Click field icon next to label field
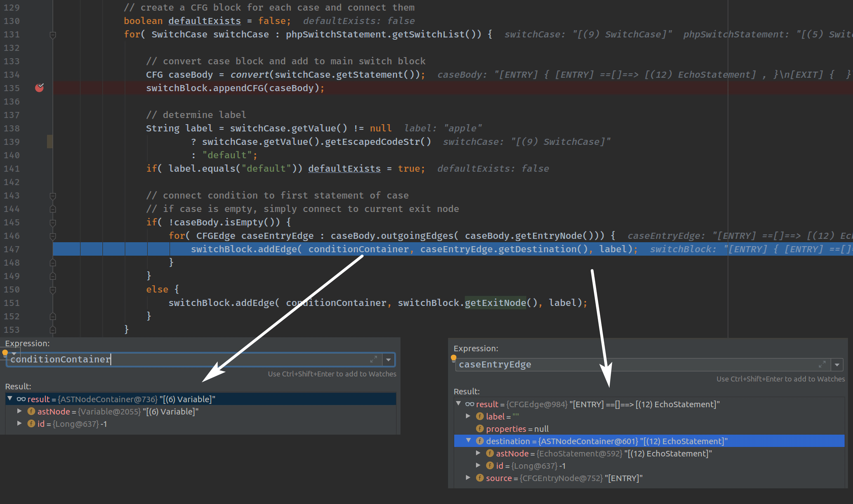 (480, 416)
